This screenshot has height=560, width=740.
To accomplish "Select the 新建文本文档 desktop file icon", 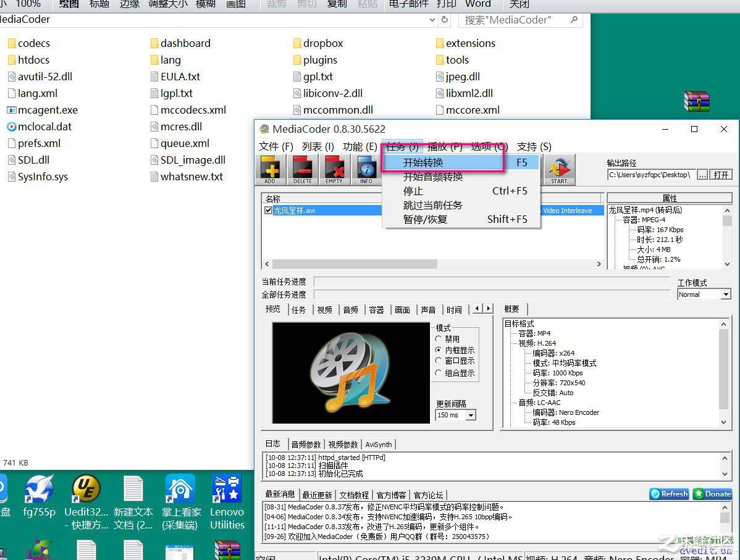I will 133,501.
